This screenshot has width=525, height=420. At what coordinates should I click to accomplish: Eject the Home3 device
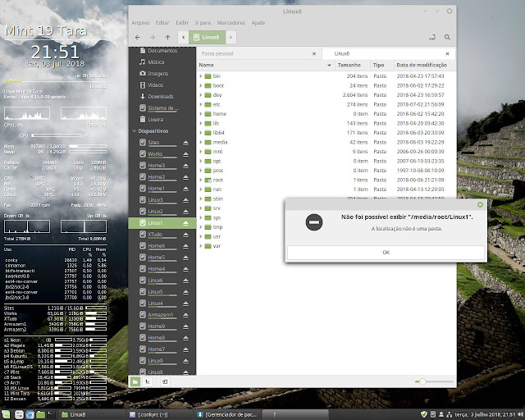[x=186, y=166]
